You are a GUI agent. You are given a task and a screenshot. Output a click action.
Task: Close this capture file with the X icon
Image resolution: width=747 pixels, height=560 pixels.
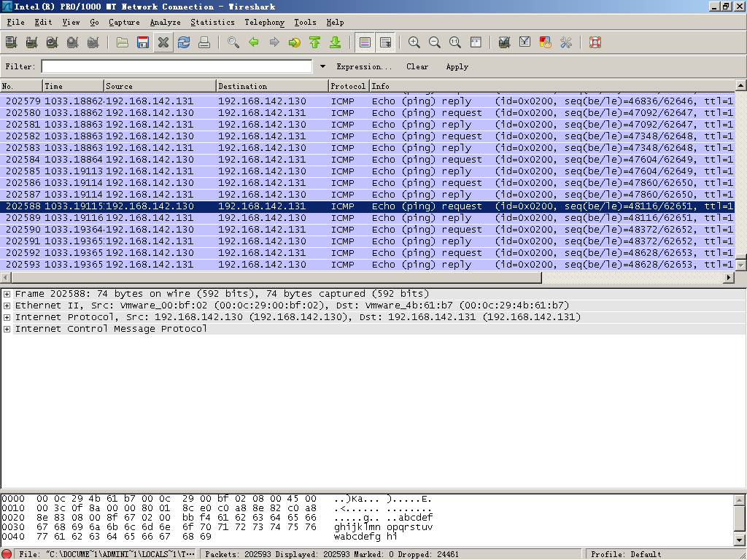(x=163, y=42)
